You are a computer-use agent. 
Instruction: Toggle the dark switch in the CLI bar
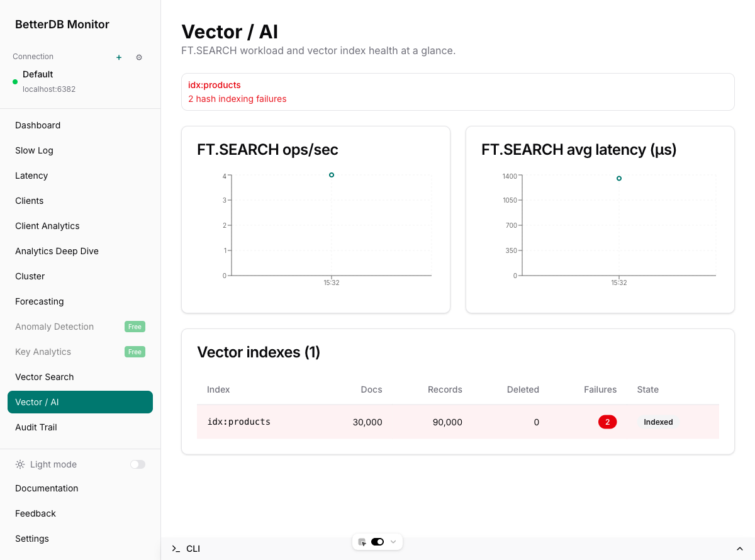coord(377,541)
